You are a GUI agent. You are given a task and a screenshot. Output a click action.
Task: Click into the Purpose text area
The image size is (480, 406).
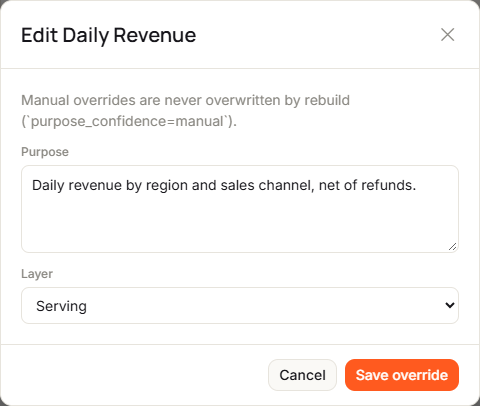[240, 209]
